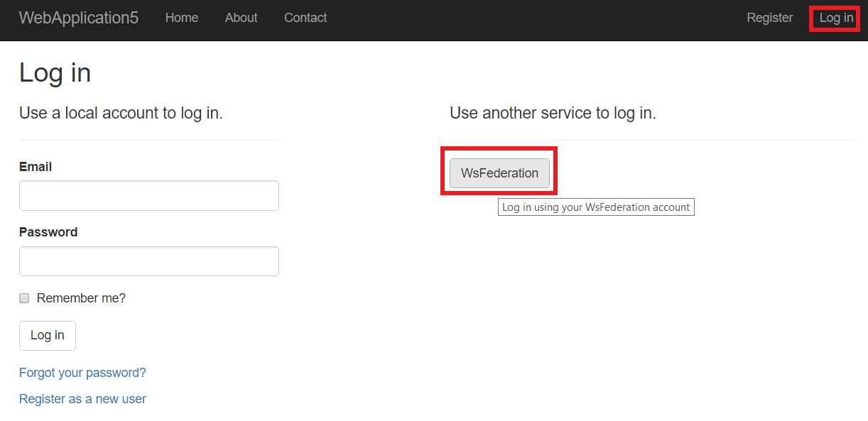Enable the Remember me checkbox
The width and height of the screenshot is (868, 421).
23,298
